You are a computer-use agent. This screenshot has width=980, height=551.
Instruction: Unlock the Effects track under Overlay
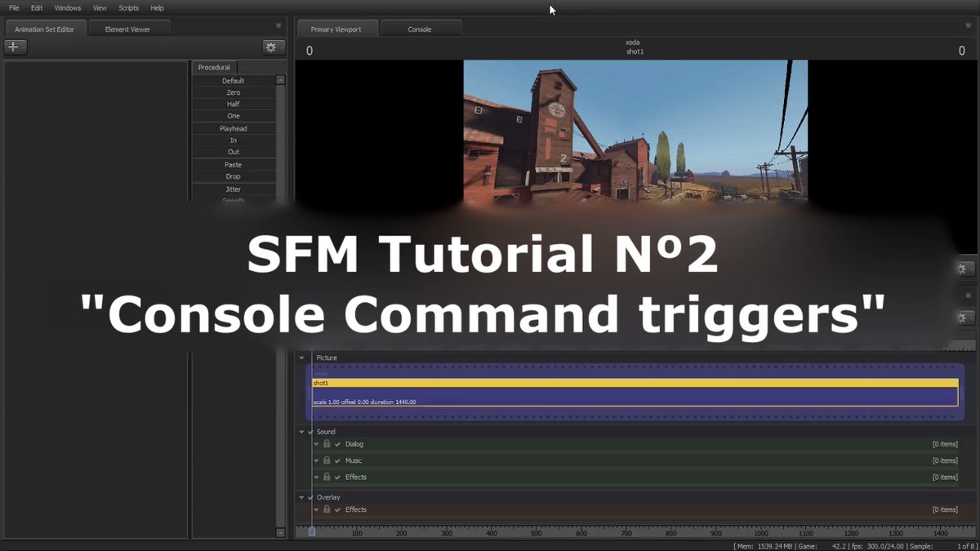coord(327,509)
